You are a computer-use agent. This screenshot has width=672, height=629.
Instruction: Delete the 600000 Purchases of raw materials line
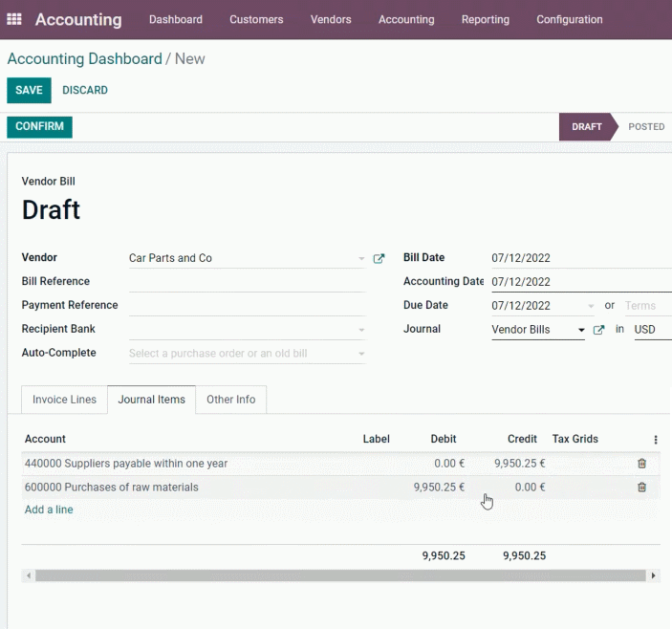pyautogui.click(x=641, y=488)
